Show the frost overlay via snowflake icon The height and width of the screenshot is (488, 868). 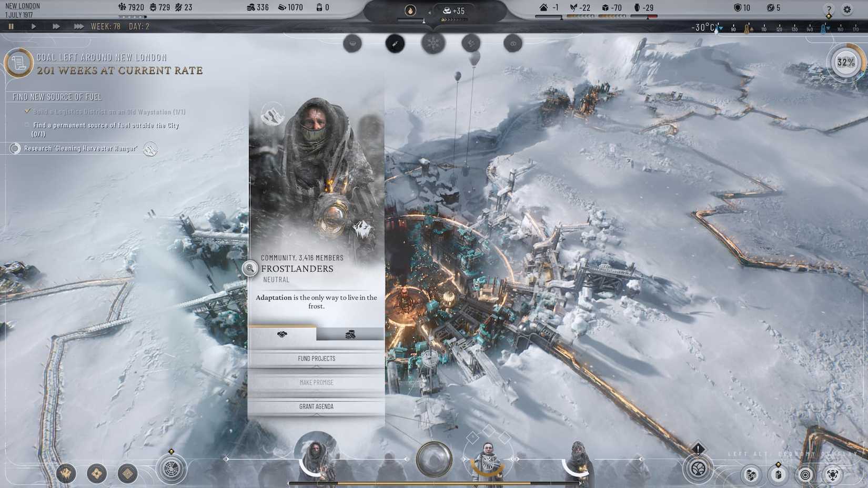click(x=432, y=44)
